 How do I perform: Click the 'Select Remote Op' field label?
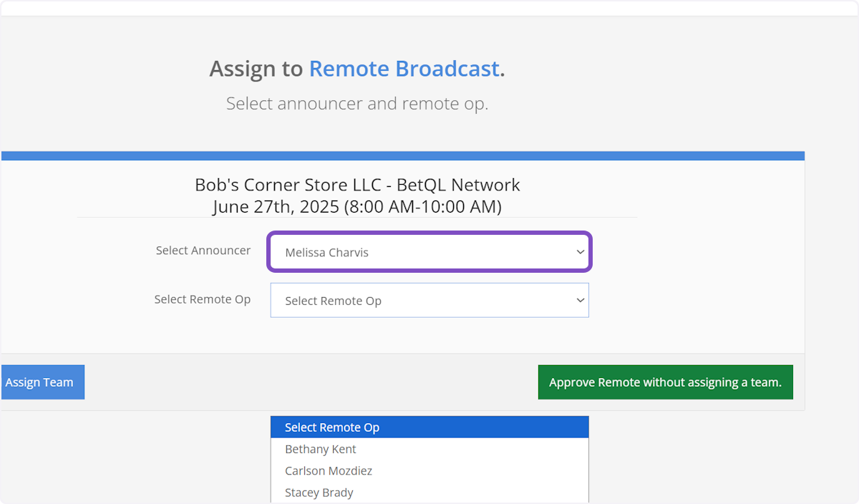tap(203, 299)
